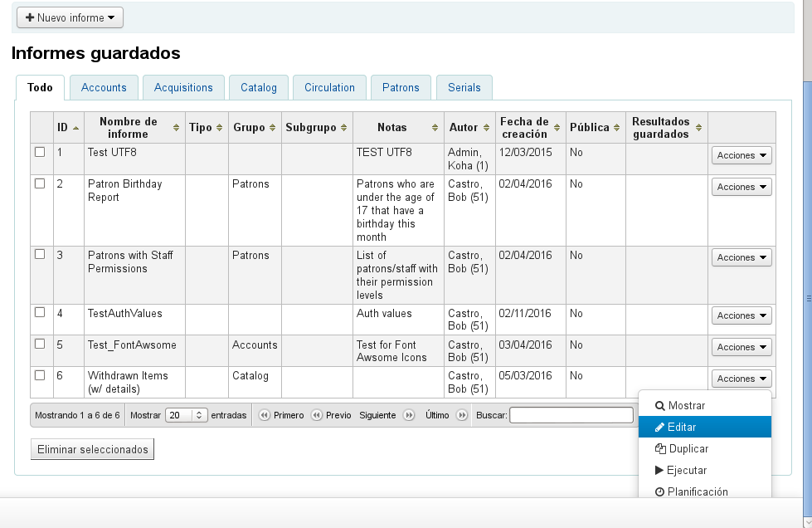Screen dimensions: 812x528
Task: Go to first page with Primero icon
Action: 265,415
